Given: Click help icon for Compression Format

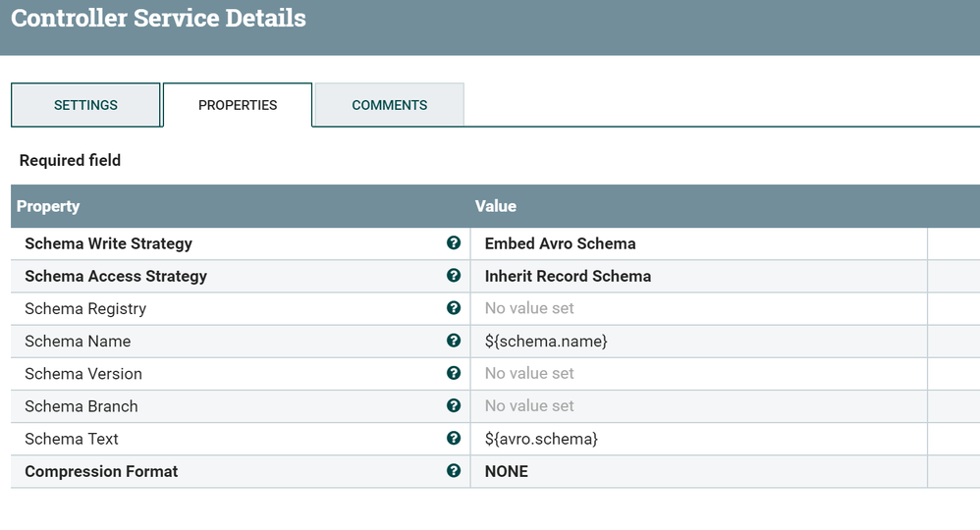Looking at the screenshot, I should tap(454, 470).
